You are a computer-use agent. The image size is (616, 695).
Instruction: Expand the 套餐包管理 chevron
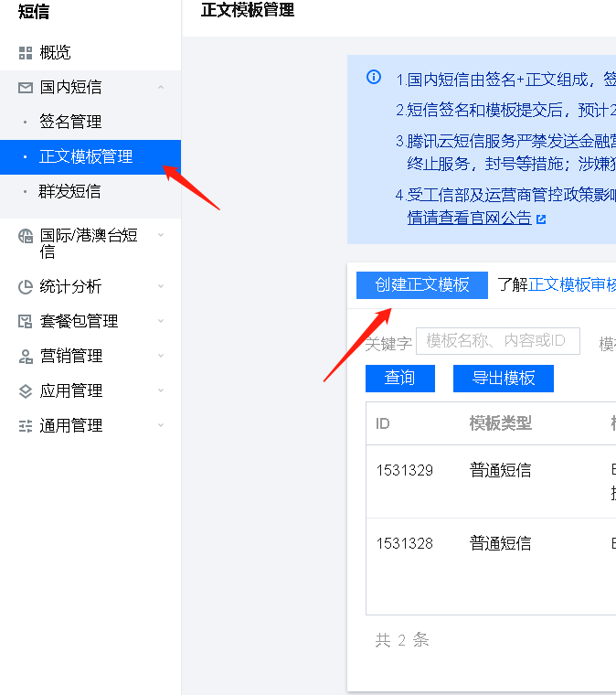tap(161, 321)
